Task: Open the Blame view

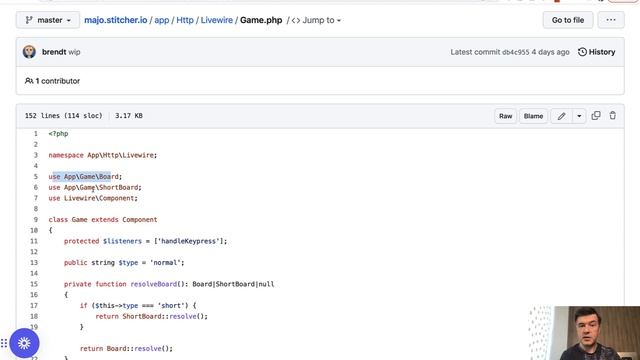Action: (533, 116)
